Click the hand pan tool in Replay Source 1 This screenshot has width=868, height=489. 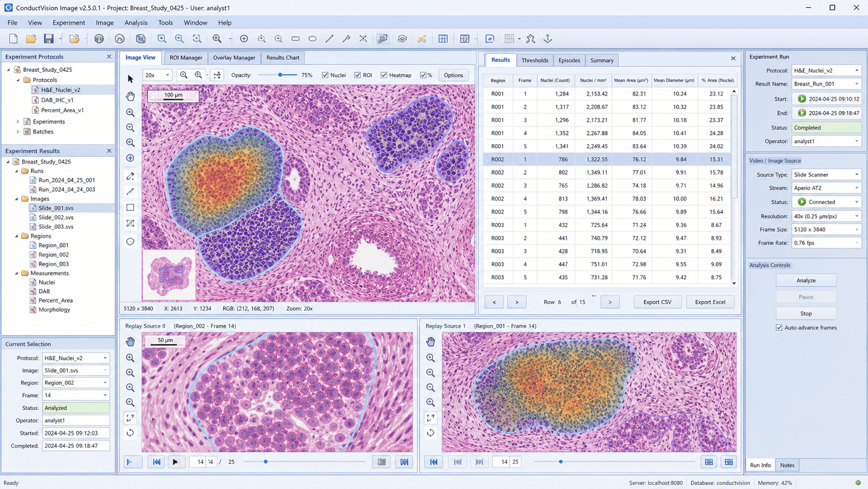[430, 341]
